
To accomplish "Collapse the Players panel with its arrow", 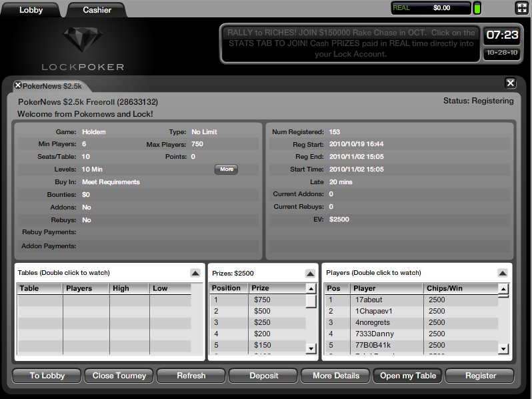I will coord(503,273).
